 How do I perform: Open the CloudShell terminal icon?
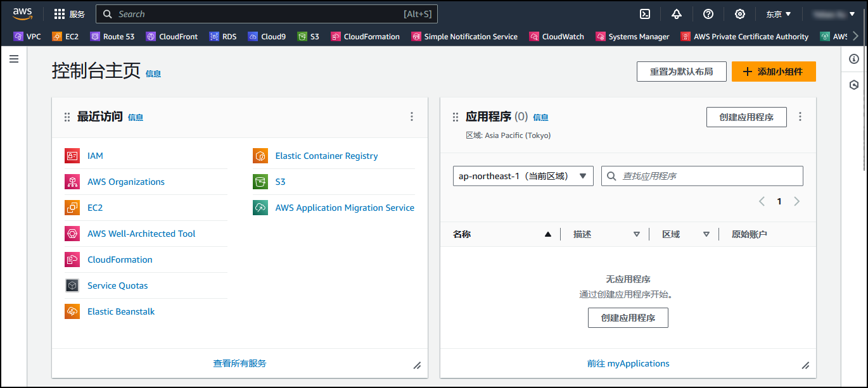coord(645,14)
